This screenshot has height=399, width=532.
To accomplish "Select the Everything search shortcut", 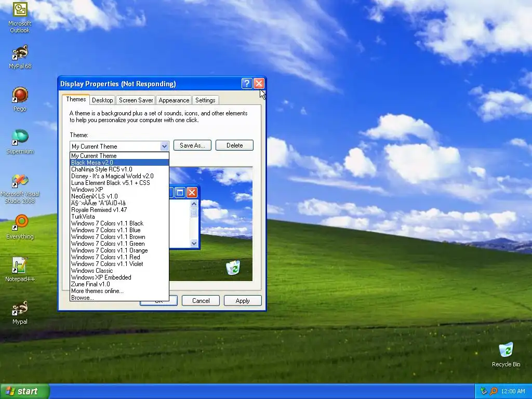I will pyautogui.click(x=20, y=228).
